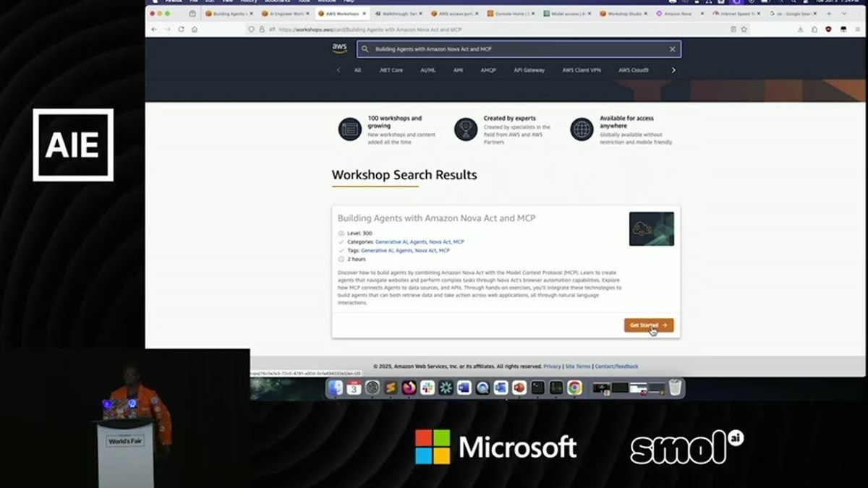
Task: Show previous categories with left chevron
Action: click(339, 70)
